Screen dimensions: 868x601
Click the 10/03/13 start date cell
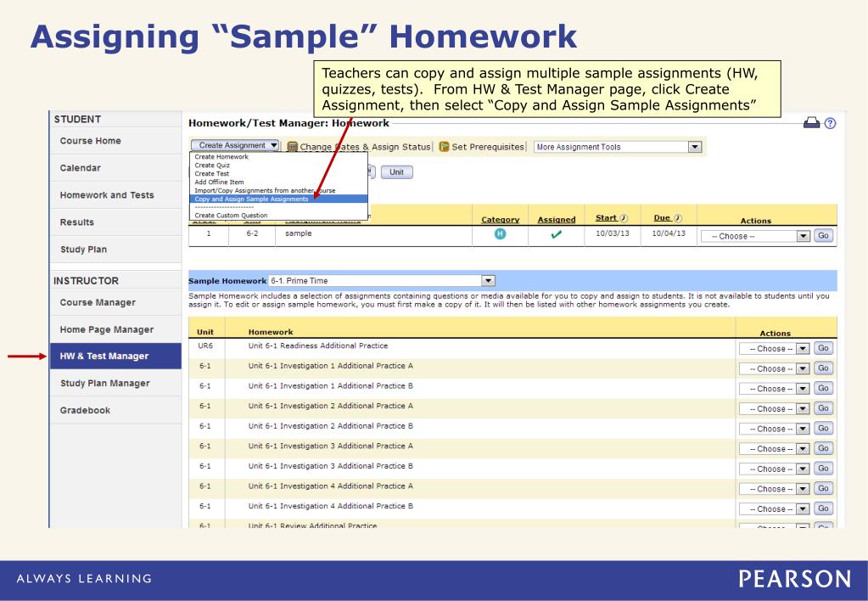(613, 233)
